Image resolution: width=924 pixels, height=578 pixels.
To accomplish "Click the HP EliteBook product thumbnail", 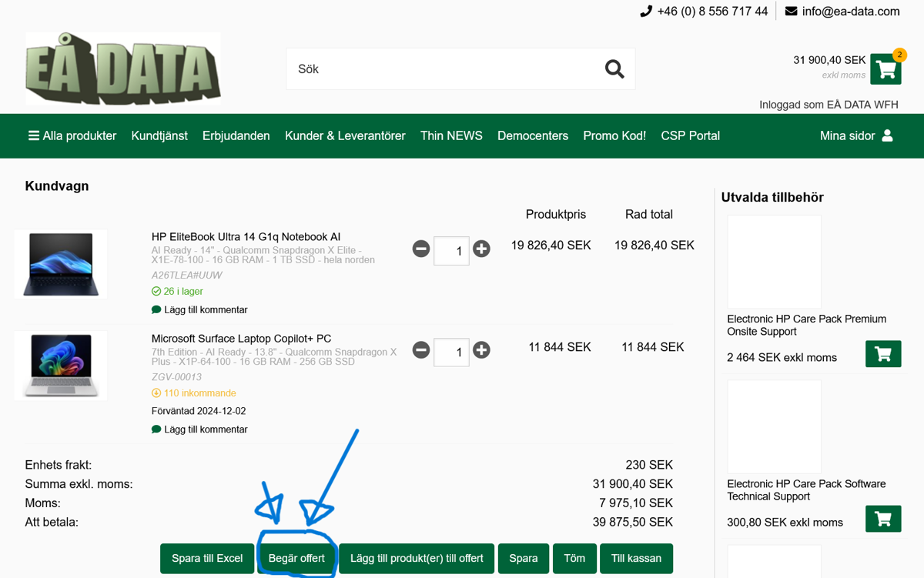I will pos(61,264).
